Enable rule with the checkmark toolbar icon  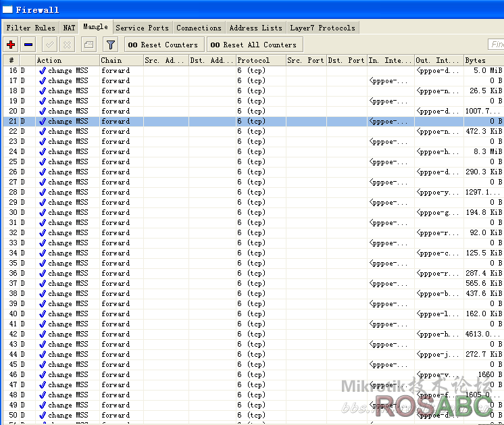pos(49,45)
